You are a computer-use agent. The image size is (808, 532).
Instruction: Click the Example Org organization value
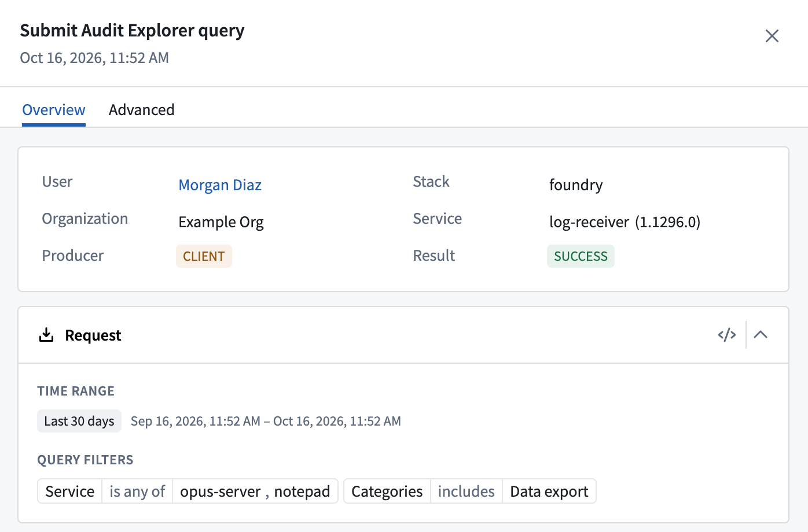(221, 222)
